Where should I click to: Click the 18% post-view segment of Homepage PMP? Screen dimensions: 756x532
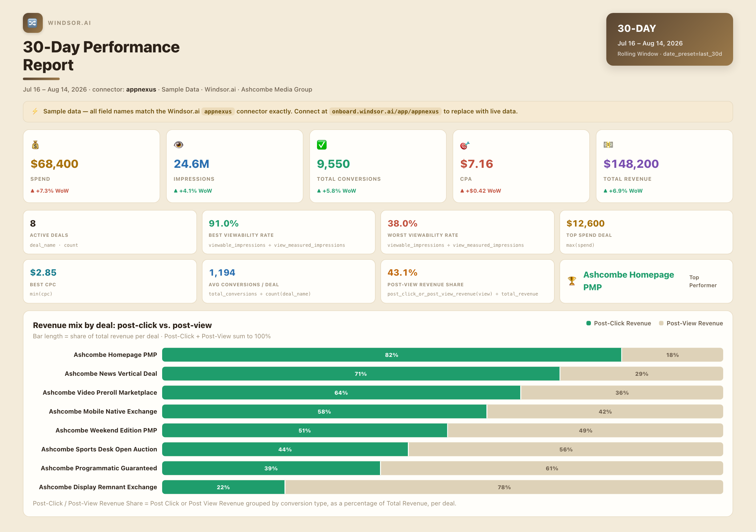coord(672,355)
